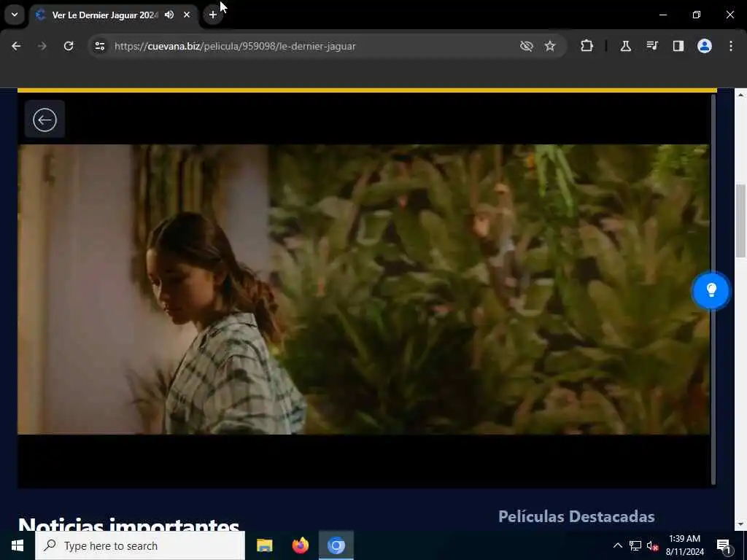Minimize the Chrome window
Image resolution: width=747 pixels, height=560 pixels.
(x=662, y=15)
